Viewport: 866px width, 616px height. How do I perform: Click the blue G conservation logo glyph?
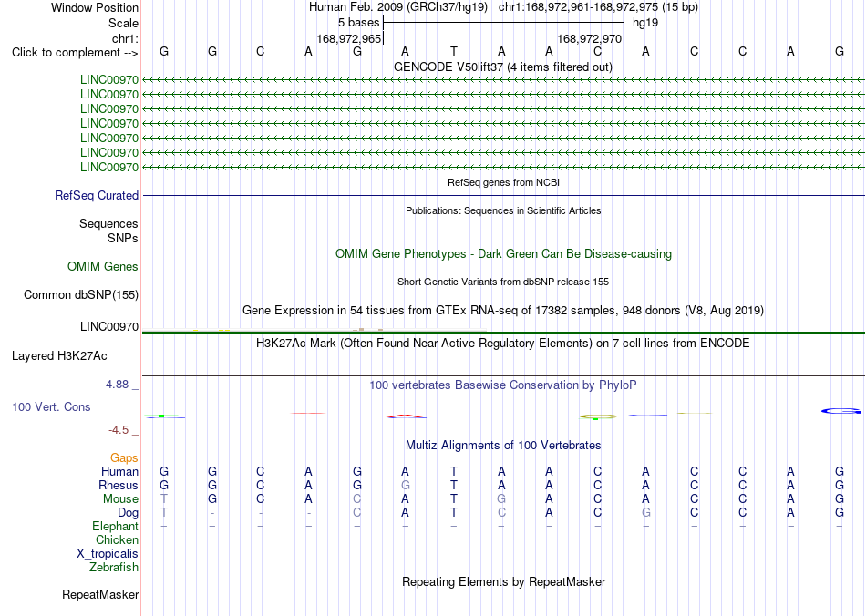point(840,411)
